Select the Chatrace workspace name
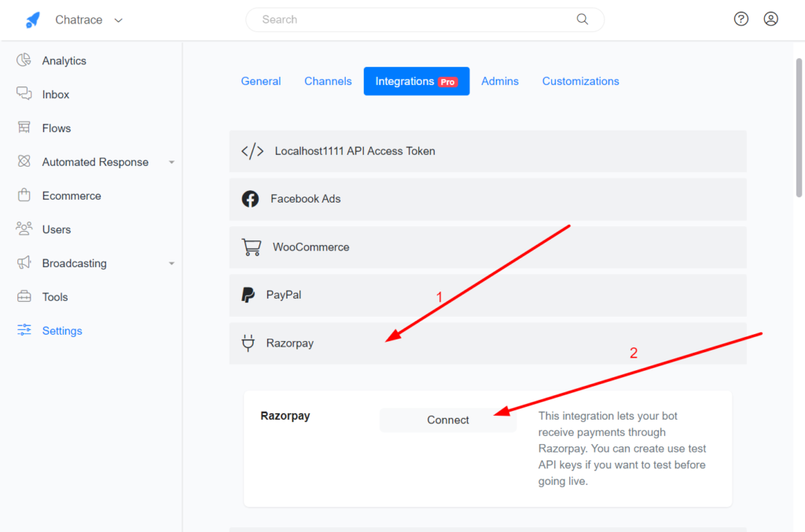Viewport: 805px width, 532px height. point(79,20)
